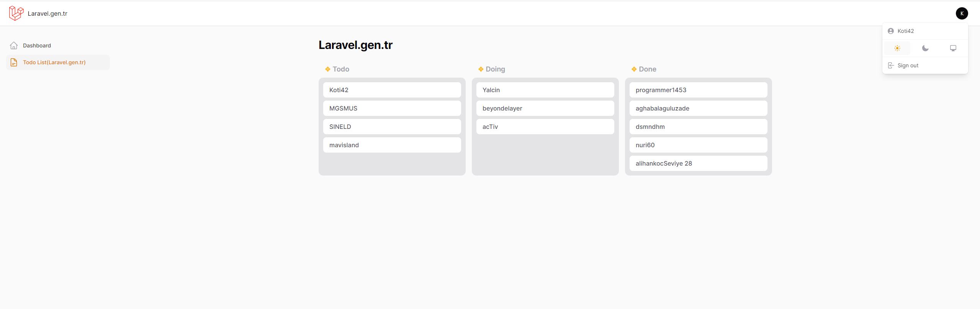Select the alihankocSeviye 28 card
Viewport: 980px width, 309px height.
click(699, 163)
